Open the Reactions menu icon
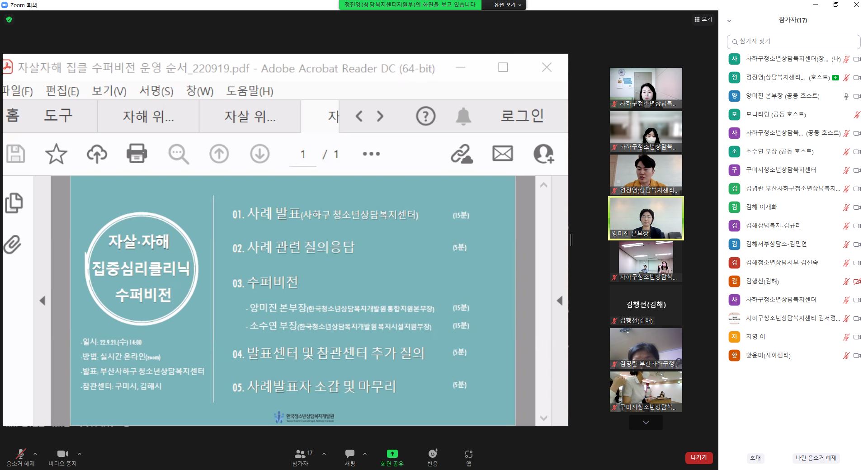Image resolution: width=868 pixels, height=470 pixels. click(433, 454)
